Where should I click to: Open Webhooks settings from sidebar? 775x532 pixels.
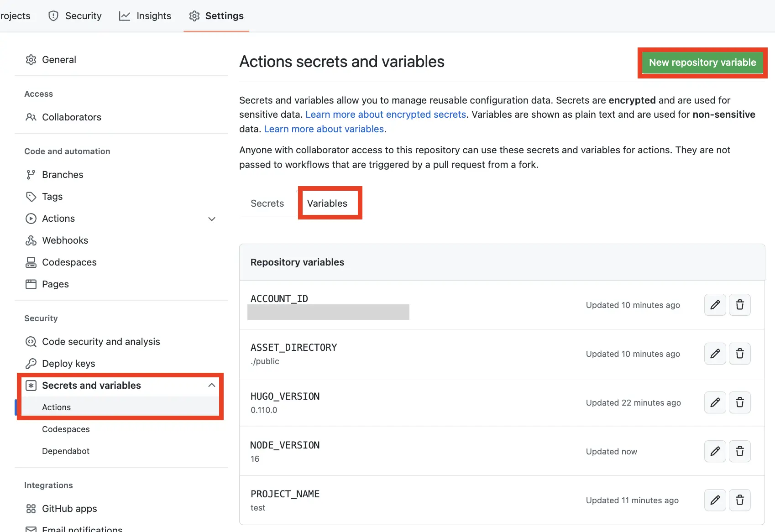(x=65, y=240)
